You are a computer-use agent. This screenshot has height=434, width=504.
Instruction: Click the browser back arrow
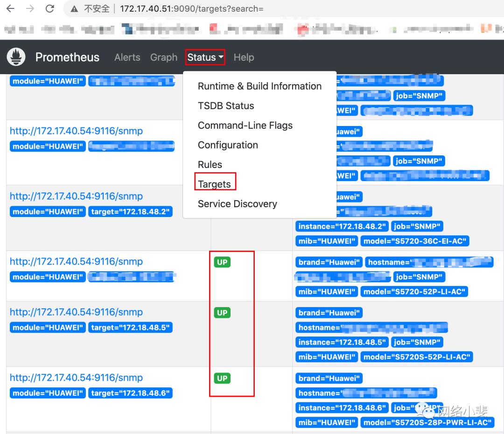point(10,9)
